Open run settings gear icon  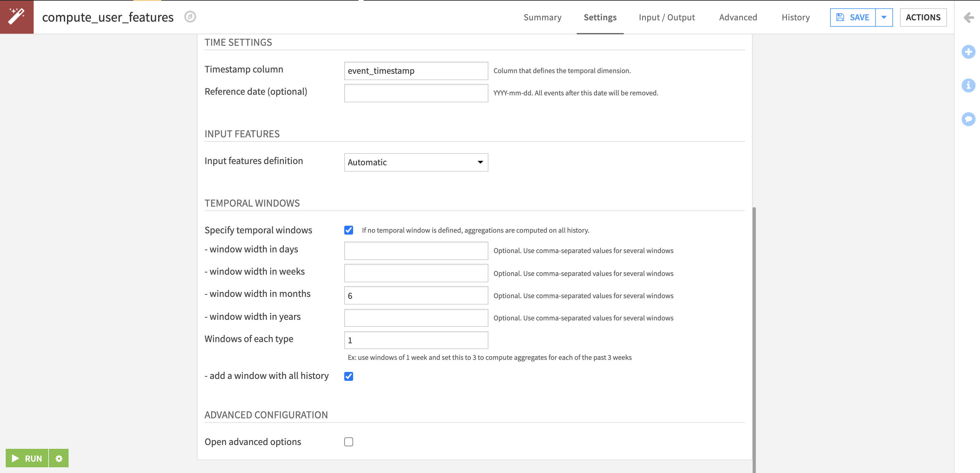coord(59,458)
